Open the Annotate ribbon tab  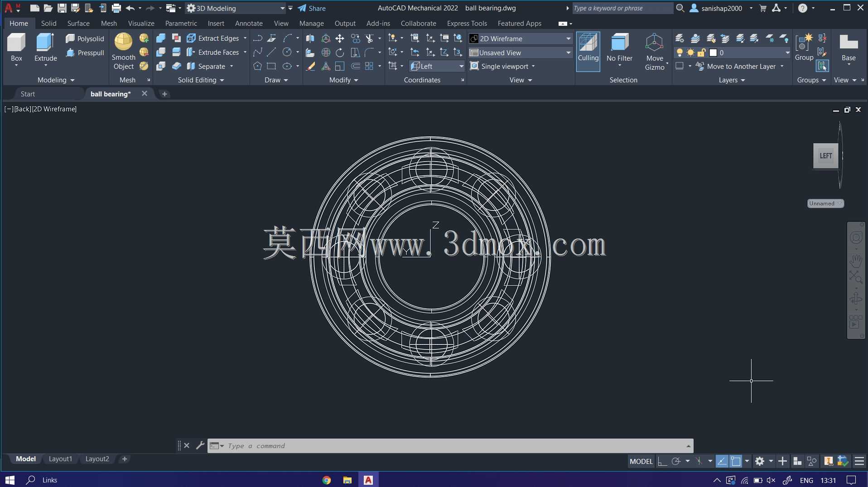tap(249, 23)
